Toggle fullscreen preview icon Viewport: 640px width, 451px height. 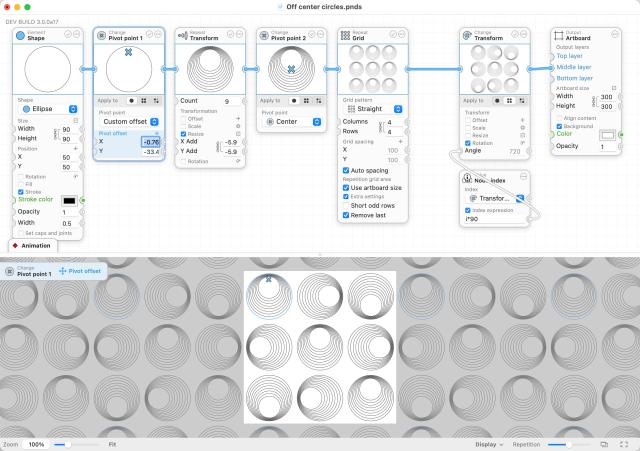624,444
